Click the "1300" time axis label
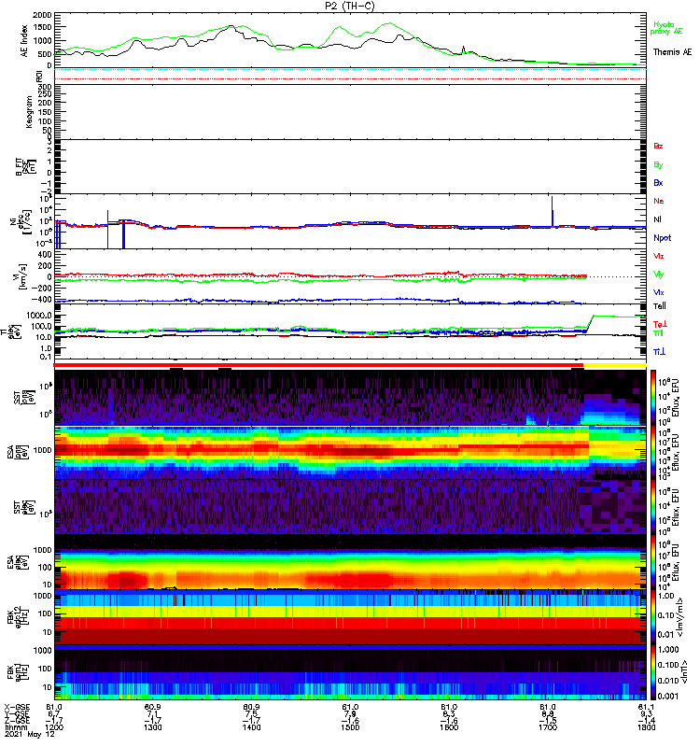 153,727
